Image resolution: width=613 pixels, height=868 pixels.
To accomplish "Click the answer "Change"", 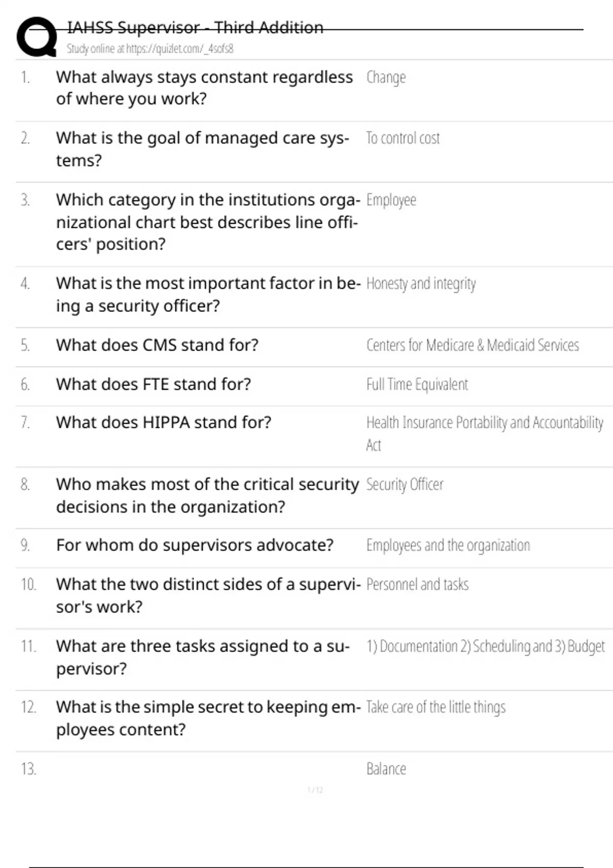I will coord(386,78).
